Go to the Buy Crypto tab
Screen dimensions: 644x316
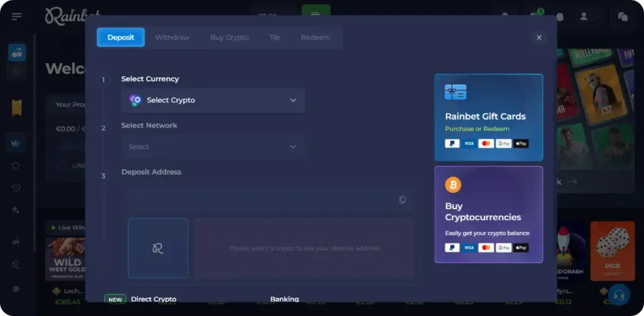point(230,37)
